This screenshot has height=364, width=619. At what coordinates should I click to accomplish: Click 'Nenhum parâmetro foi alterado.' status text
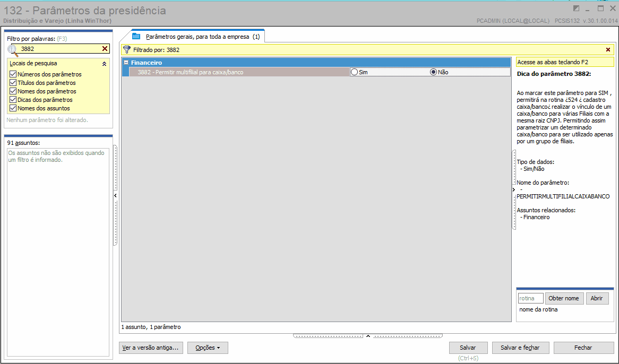pos(47,120)
